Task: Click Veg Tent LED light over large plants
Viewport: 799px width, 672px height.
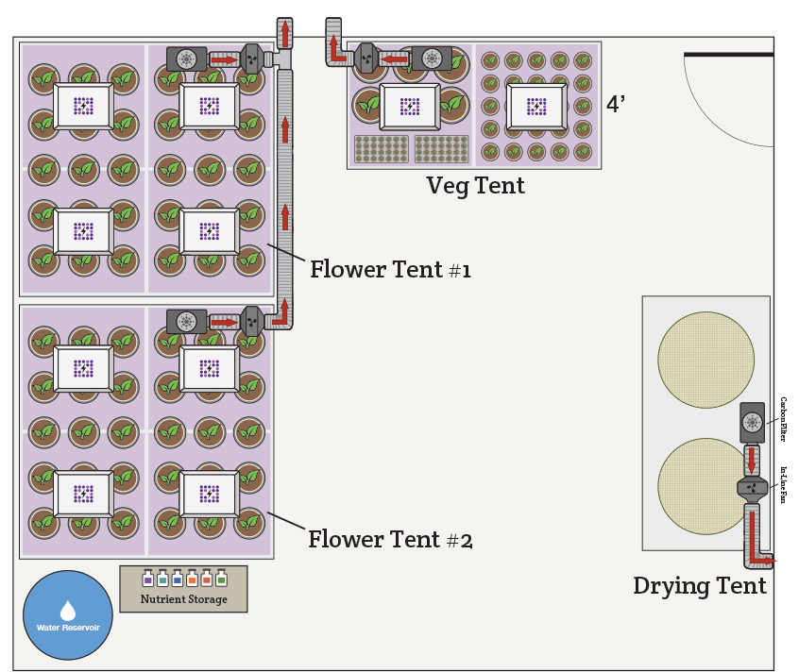Action: (x=410, y=107)
